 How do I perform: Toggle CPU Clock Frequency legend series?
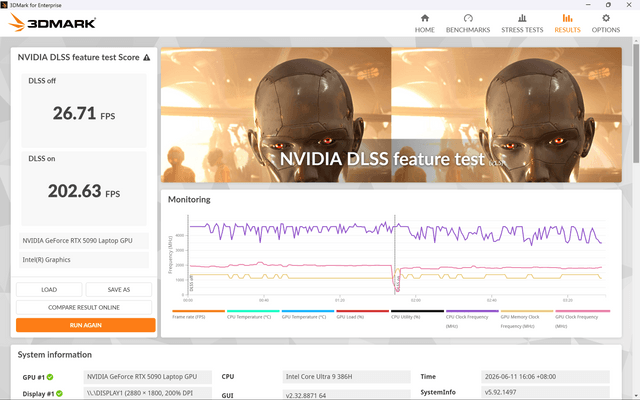pyautogui.click(x=472, y=319)
